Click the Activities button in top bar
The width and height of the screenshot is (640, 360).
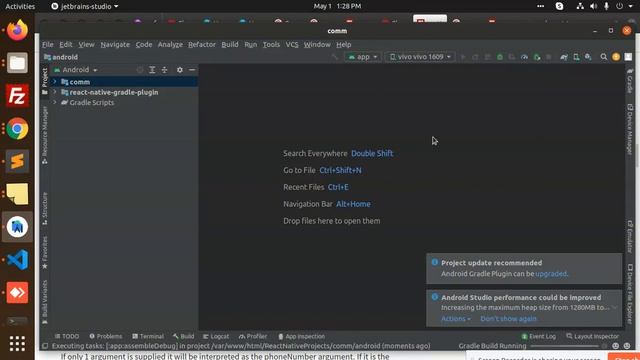(x=20, y=6)
